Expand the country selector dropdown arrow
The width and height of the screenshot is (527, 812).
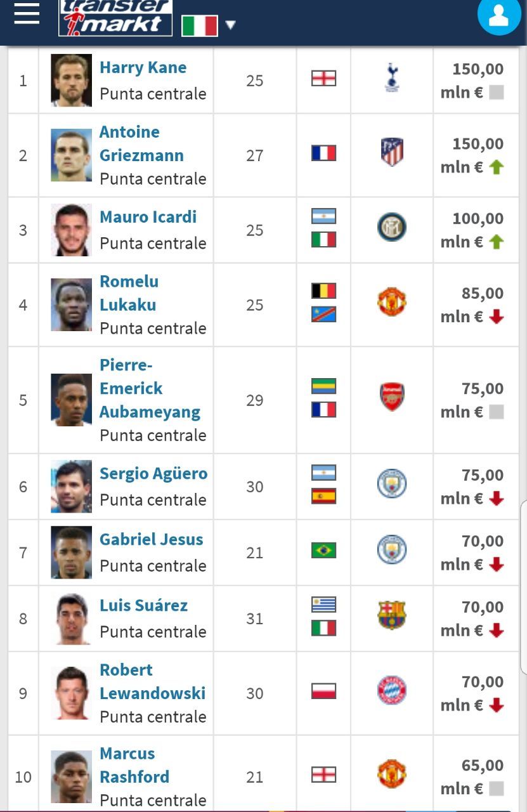[230, 25]
